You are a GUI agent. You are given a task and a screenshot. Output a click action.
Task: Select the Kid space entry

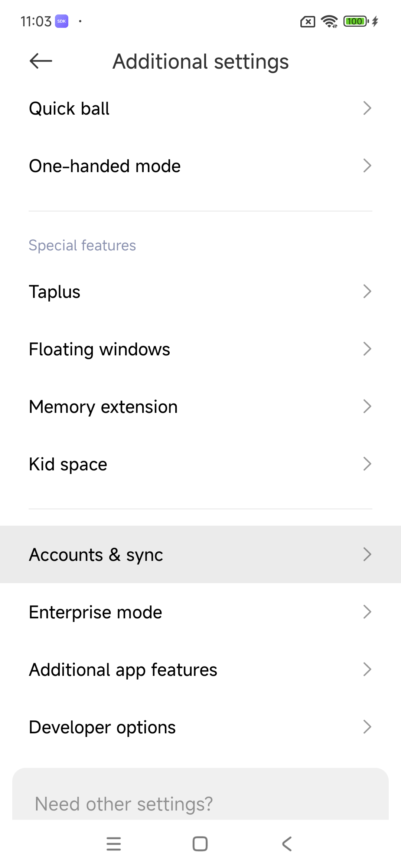pos(200,464)
